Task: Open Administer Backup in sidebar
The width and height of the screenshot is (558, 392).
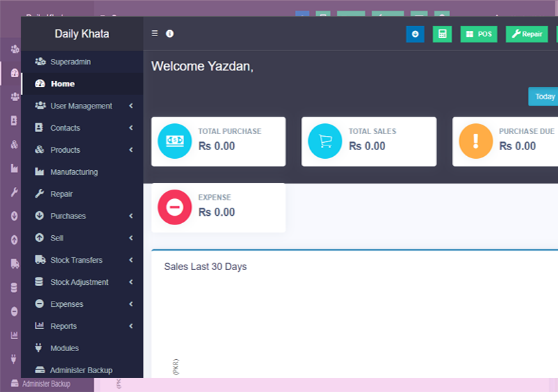Action: [80, 371]
